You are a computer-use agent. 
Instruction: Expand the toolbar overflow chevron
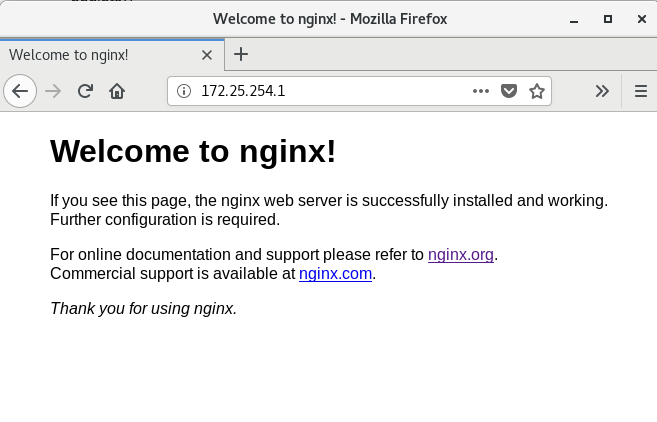pos(602,91)
